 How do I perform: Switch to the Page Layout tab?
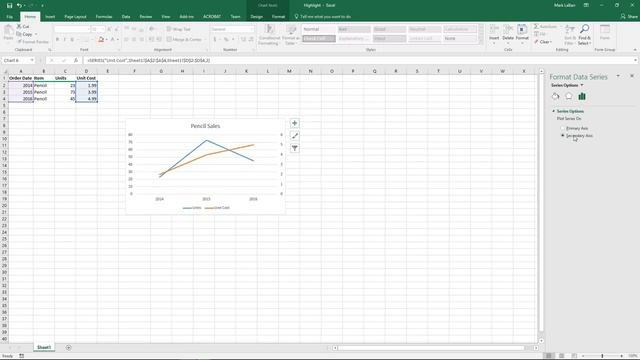point(76,17)
